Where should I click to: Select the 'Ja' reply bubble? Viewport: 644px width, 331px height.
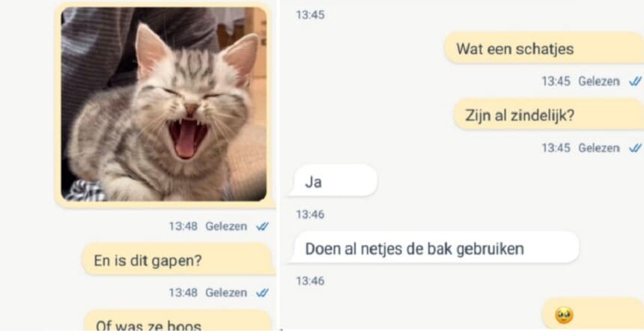pyautogui.click(x=332, y=180)
